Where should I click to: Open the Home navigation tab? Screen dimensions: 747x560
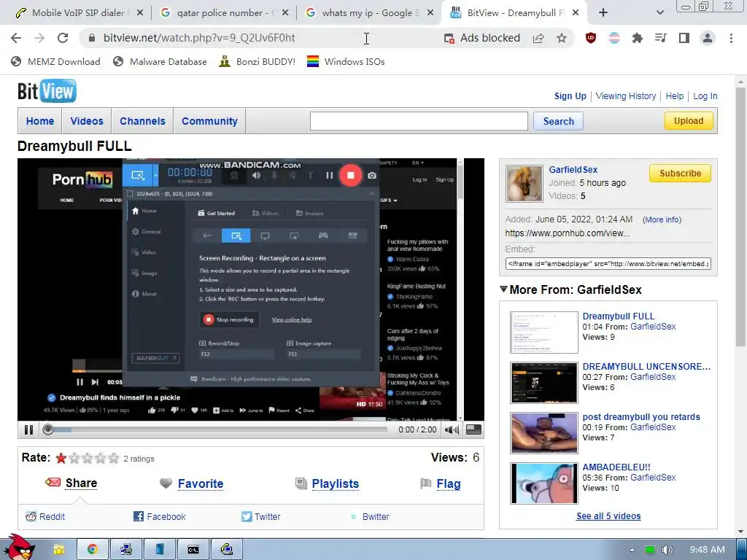pos(40,121)
